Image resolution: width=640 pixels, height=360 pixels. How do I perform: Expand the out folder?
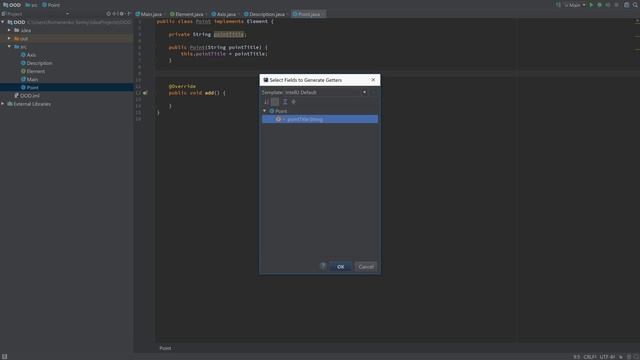coord(9,38)
